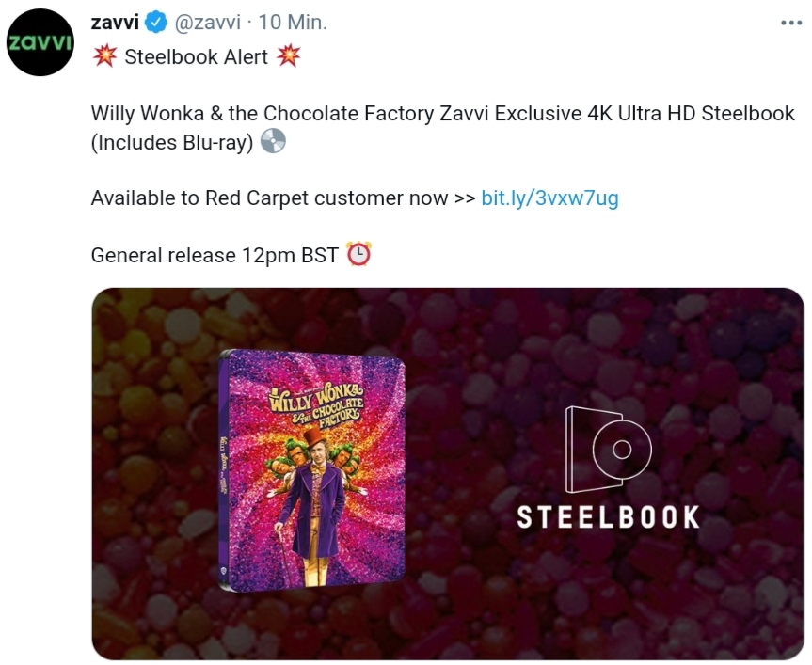Open the @zavvi handle link
Viewport: 812px width, 665px height.
(x=208, y=23)
